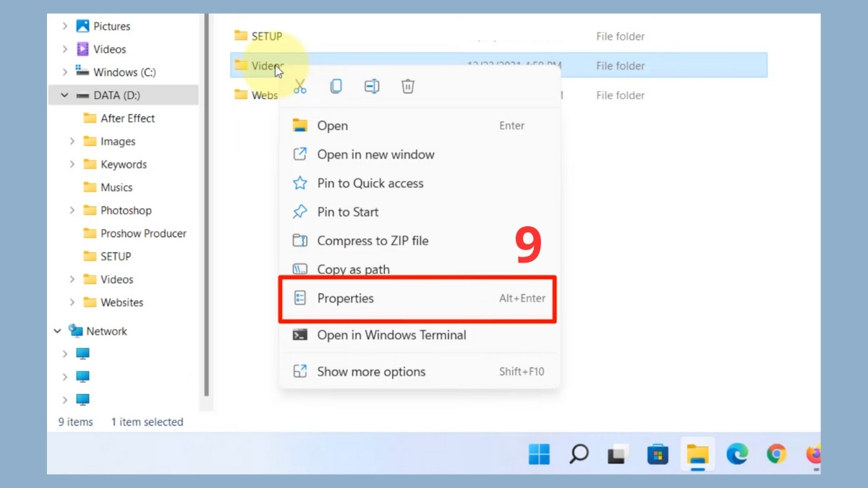Launch Microsoft Edge from taskbar
This screenshot has height=488, width=868.
[737, 454]
